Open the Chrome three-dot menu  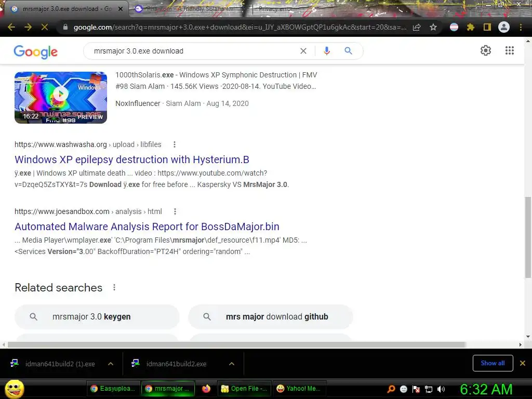521,27
